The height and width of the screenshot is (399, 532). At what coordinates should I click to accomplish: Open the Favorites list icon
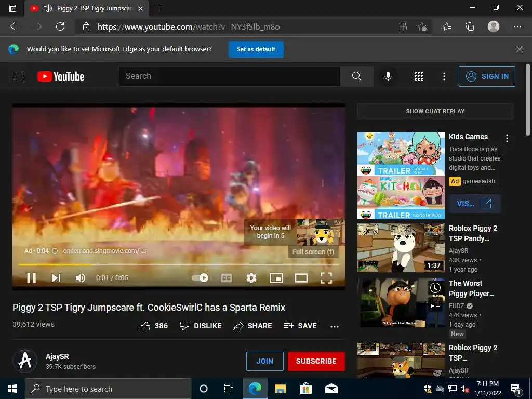(447, 26)
